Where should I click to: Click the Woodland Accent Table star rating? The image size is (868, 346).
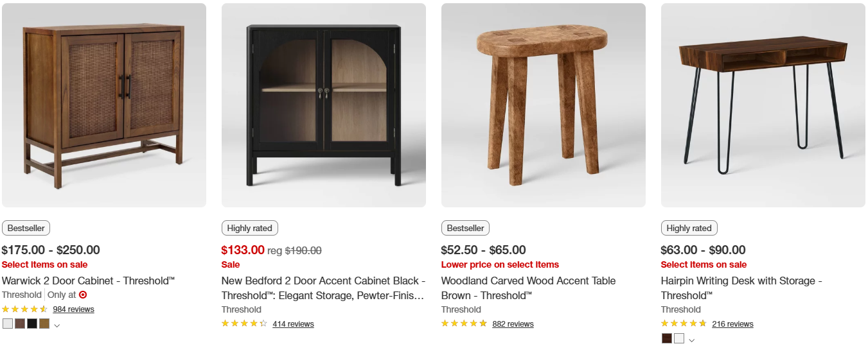click(464, 324)
